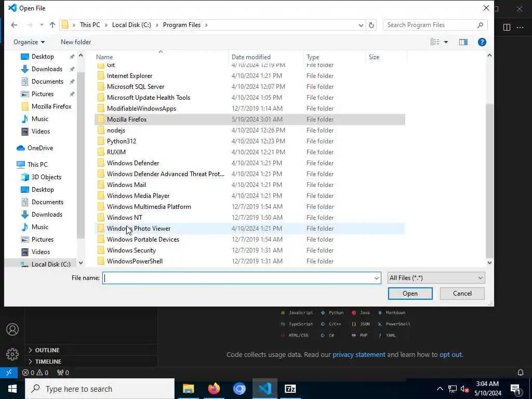Select OneDrive in navigation pane
Screen dimensions: 532x399
[40, 148]
